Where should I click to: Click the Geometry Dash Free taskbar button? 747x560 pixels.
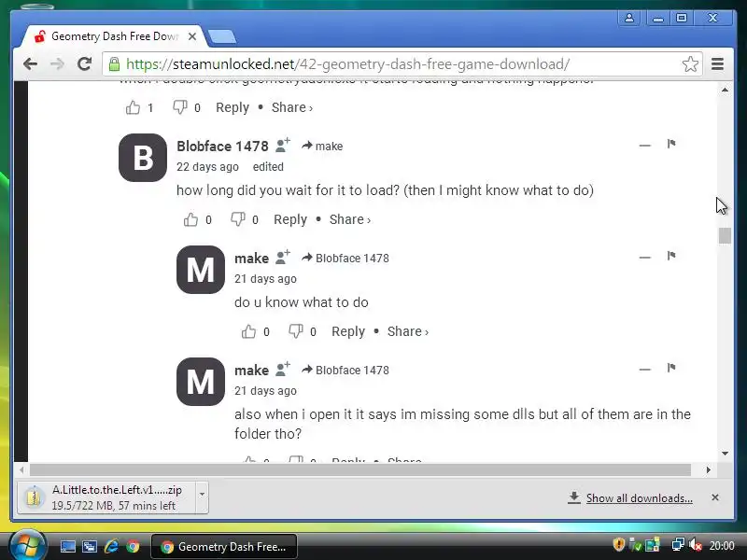224,547
